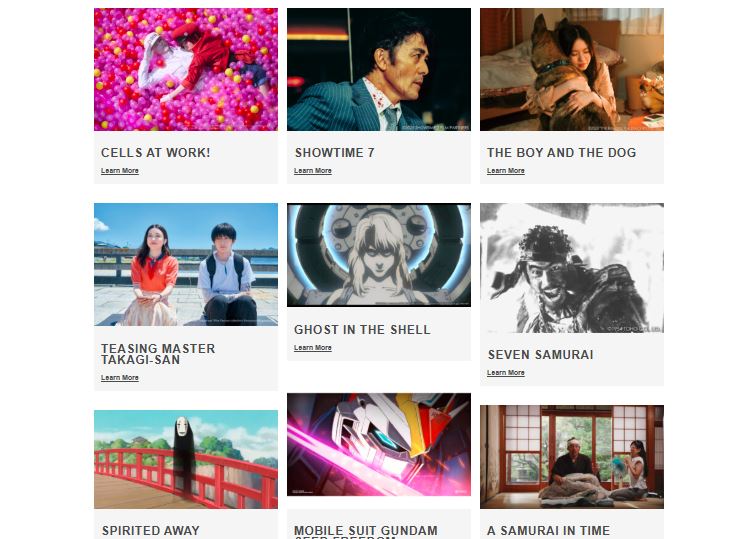
Task: Open the Ghost in the Shell image
Action: click(x=379, y=255)
